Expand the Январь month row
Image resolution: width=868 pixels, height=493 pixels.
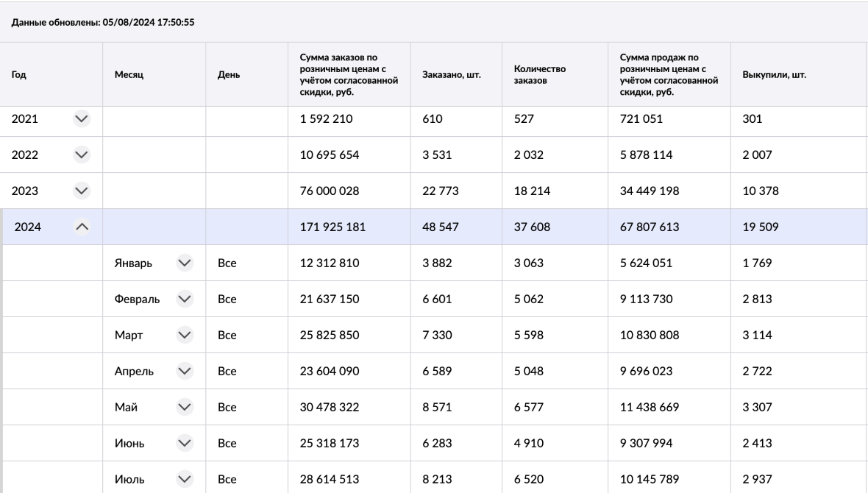(x=185, y=263)
